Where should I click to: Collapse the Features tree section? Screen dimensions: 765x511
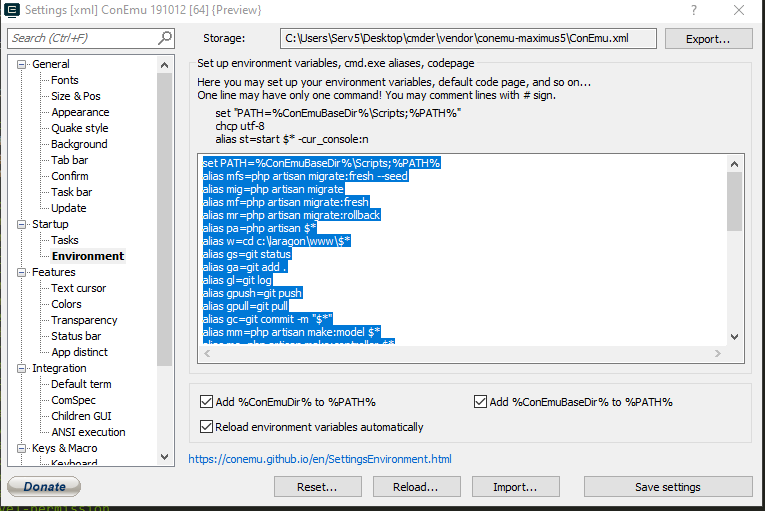[x=22, y=272]
